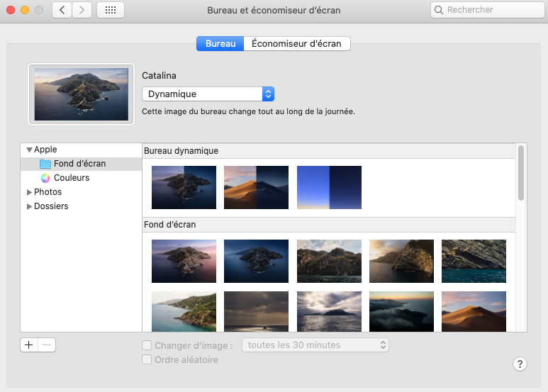Focus the Rechercher search field
This screenshot has width=548, height=392.
[x=487, y=10]
